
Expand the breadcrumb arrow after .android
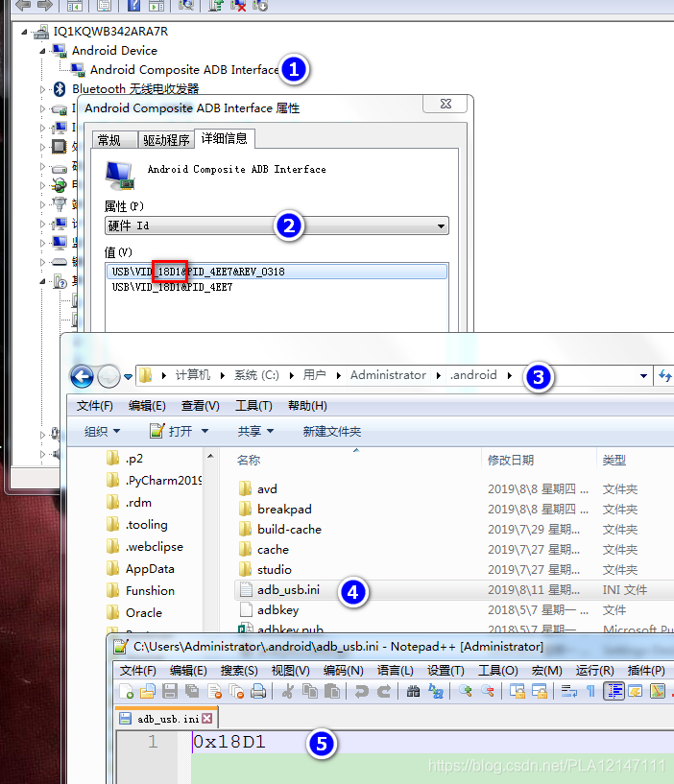tap(510, 375)
